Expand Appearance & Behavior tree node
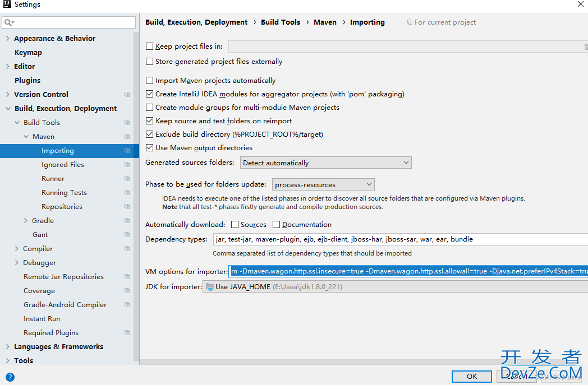The height and width of the screenshot is (385, 588). tap(7, 38)
